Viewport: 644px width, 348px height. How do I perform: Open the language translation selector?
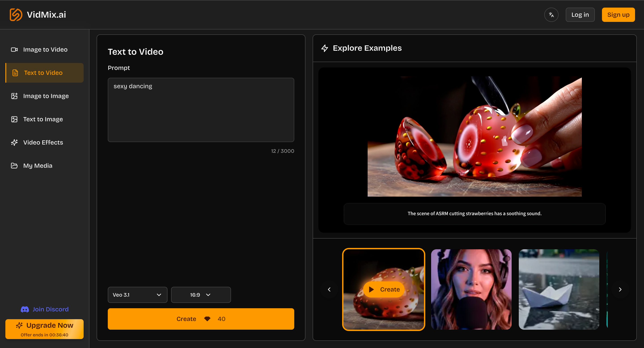(551, 15)
